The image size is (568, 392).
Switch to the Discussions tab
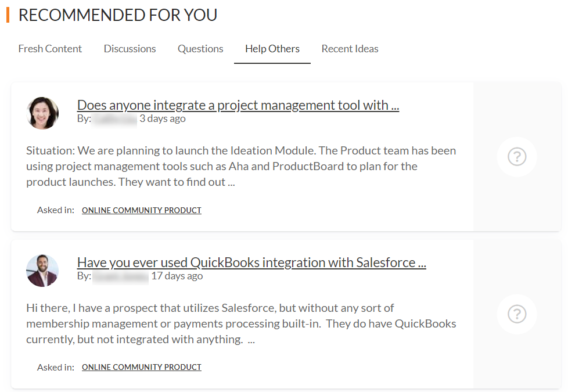click(130, 49)
